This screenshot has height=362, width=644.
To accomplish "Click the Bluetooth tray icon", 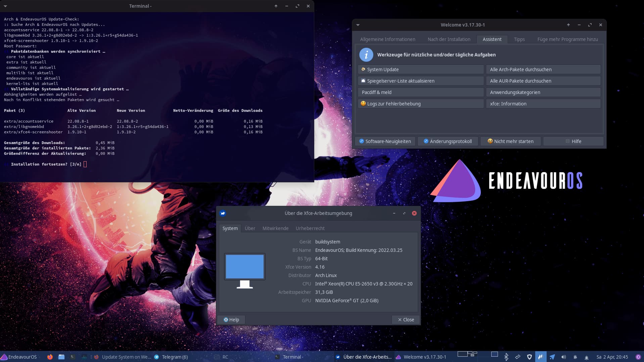I will [x=506, y=357].
